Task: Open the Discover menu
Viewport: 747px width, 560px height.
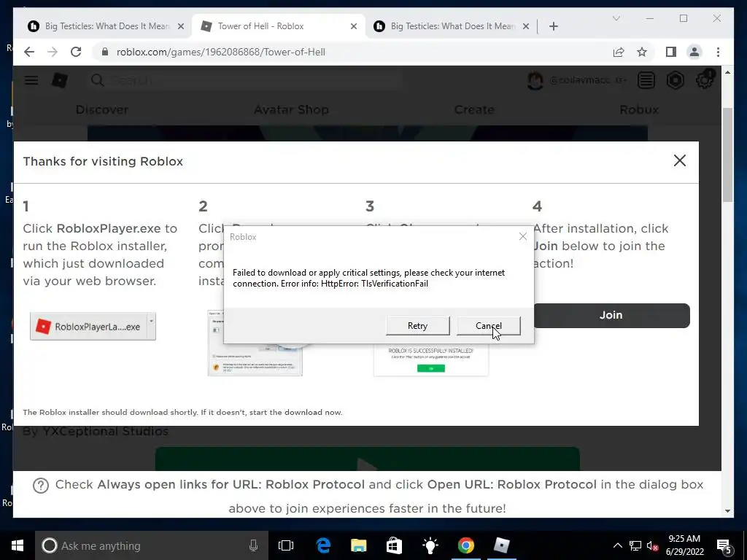Action: click(x=102, y=109)
